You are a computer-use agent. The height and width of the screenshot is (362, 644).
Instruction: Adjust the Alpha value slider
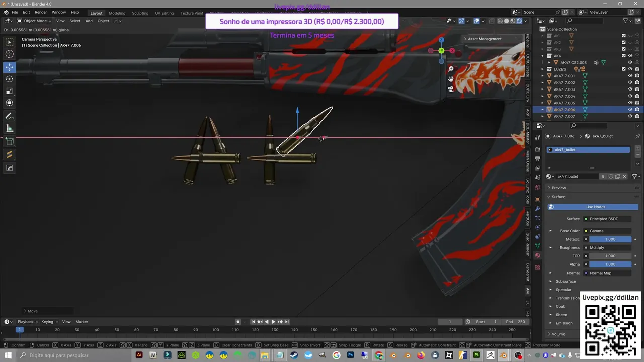coord(610,264)
